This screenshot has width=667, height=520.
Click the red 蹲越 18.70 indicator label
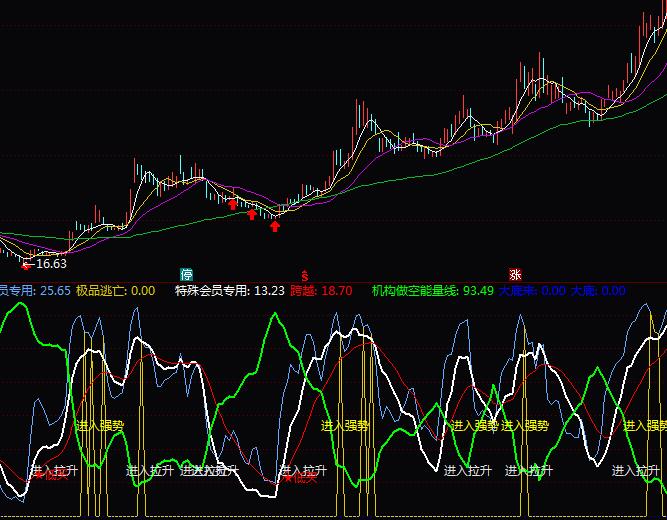tap(321, 291)
